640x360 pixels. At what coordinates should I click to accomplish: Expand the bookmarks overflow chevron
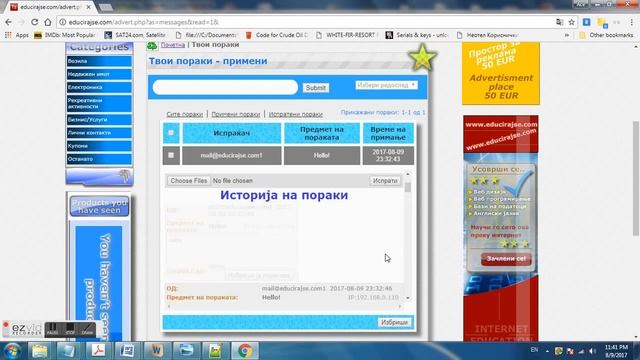click(x=567, y=35)
